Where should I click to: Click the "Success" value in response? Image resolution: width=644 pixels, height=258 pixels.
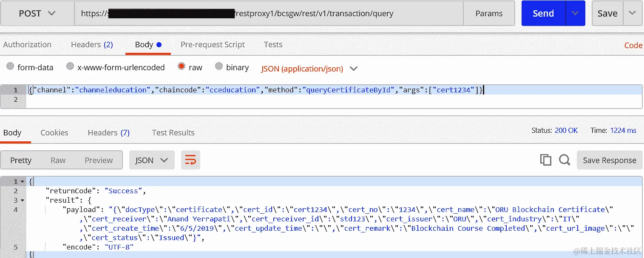click(123, 191)
